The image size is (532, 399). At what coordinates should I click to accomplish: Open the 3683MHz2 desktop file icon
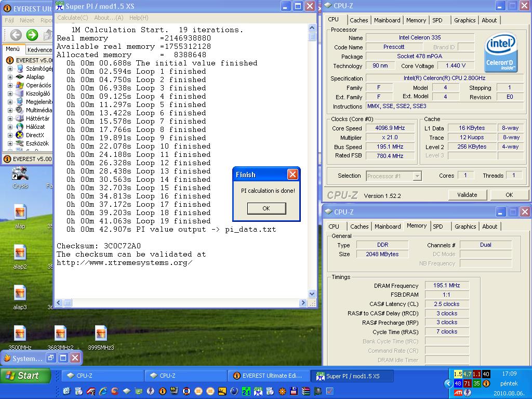click(60, 338)
